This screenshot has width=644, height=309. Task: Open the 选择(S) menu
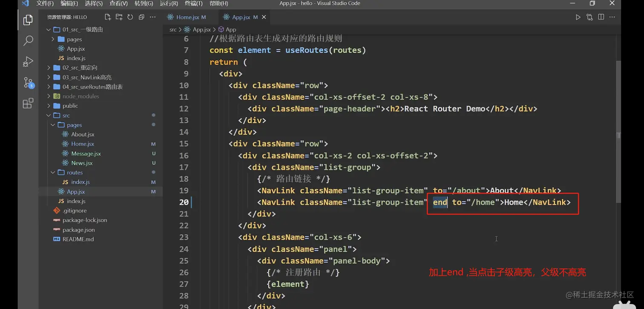pos(94,3)
